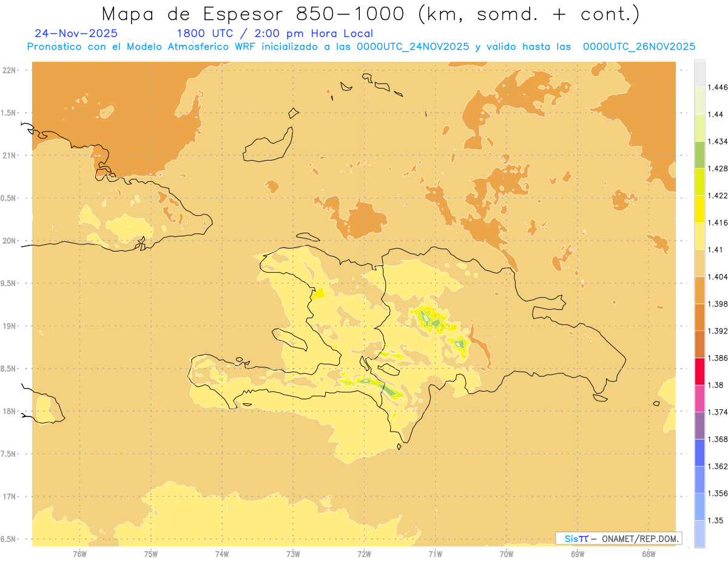Click the colorbar value "1.446"
Image resolution: width=728 pixels, height=562 pixels.
pos(718,87)
